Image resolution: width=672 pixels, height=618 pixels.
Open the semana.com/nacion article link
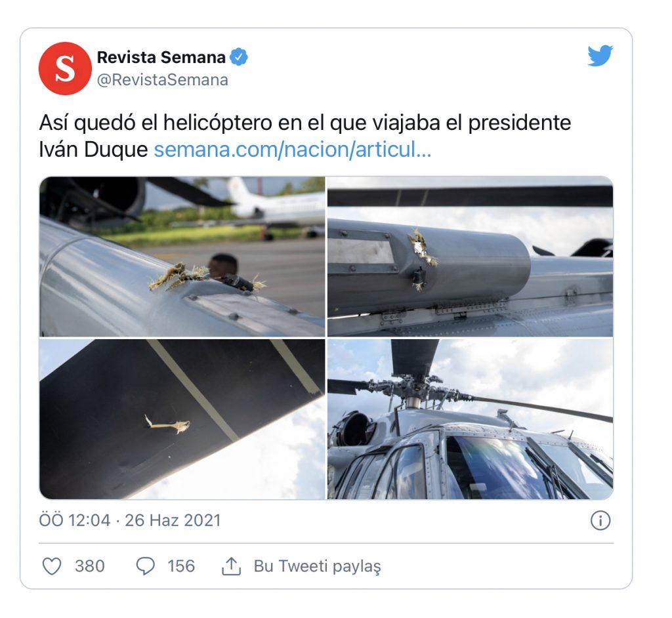point(292,150)
